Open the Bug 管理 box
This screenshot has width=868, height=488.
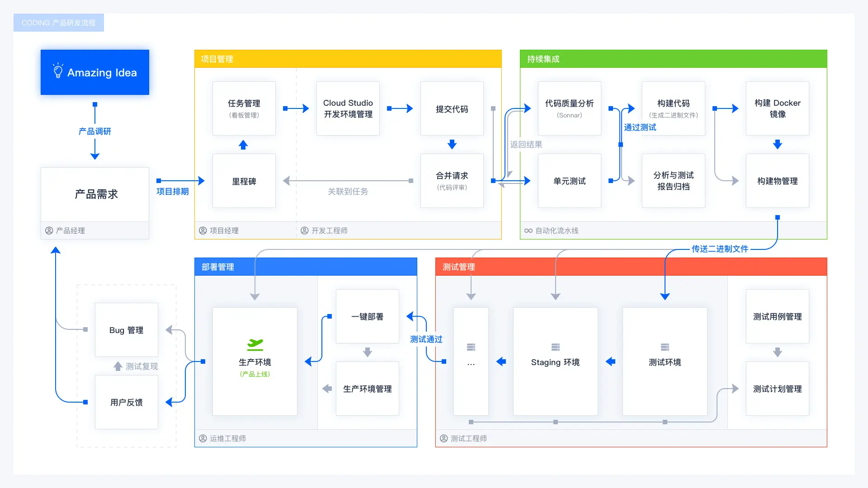(x=126, y=330)
